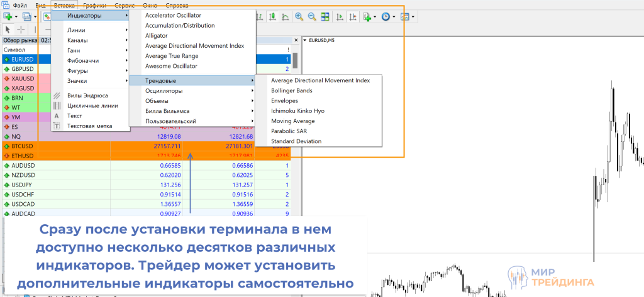Click the text label T icon

tap(57, 126)
